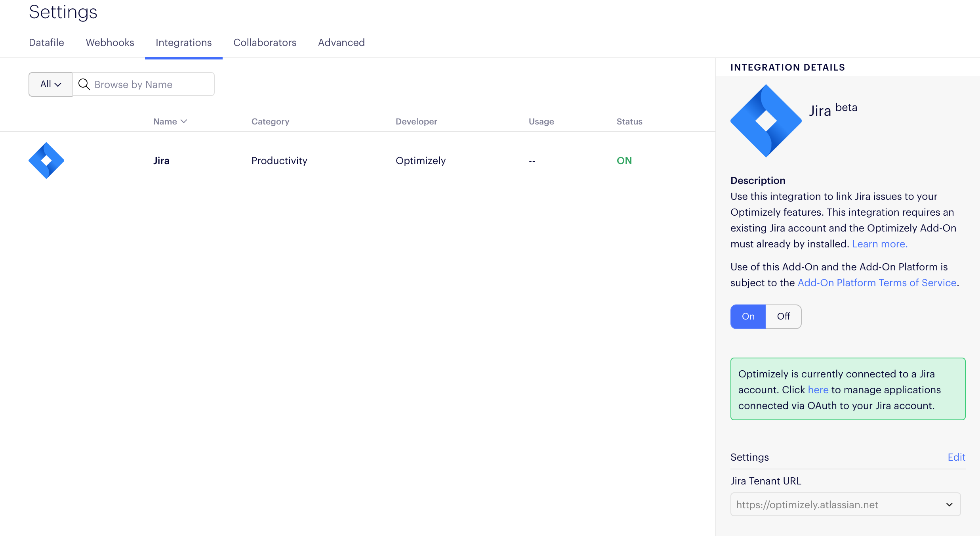Click the Jira logo in integrations list

pos(46,161)
